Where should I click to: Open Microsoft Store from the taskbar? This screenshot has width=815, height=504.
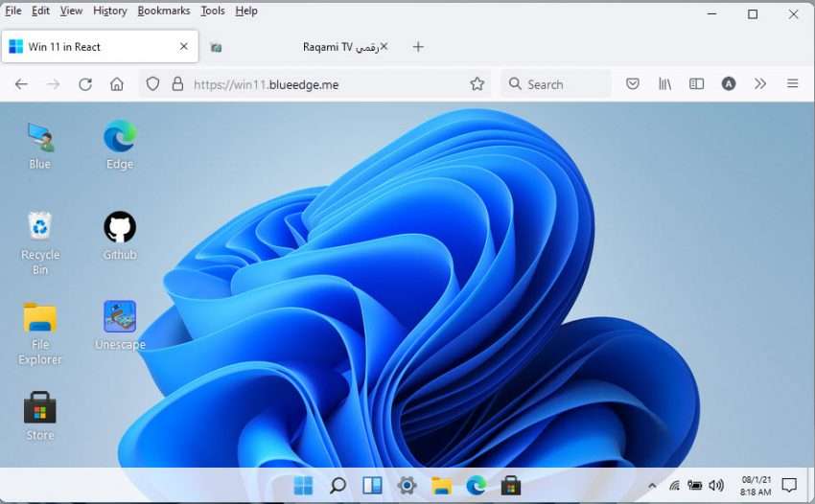(x=510, y=486)
